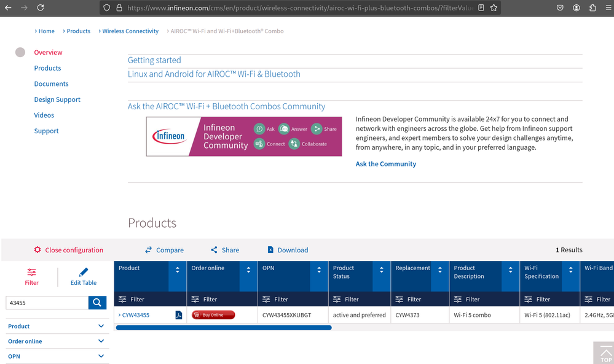Screen dimensions: 614x364
Task: Click the search field containing 43455
Action: [x=47, y=303]
